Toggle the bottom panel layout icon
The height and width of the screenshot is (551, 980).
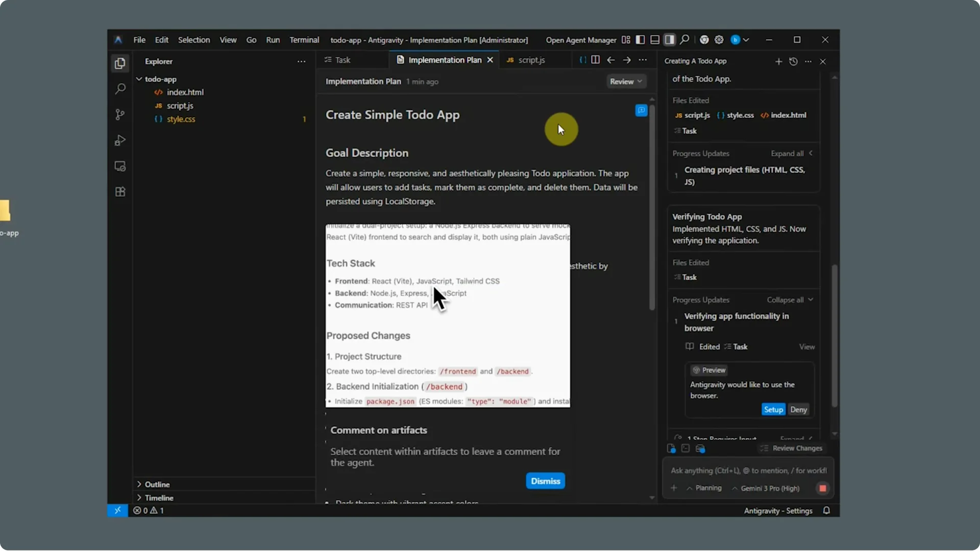(655, 40)
